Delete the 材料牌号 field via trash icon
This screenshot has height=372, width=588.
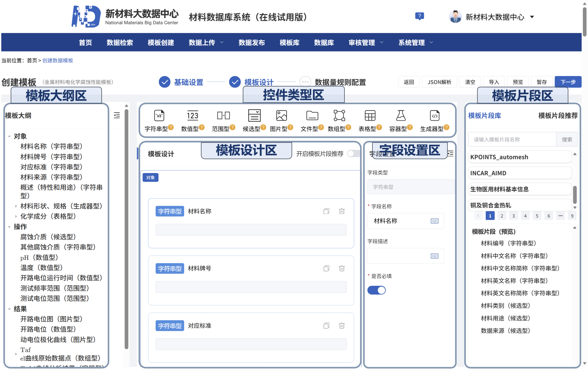coord(342,268)
